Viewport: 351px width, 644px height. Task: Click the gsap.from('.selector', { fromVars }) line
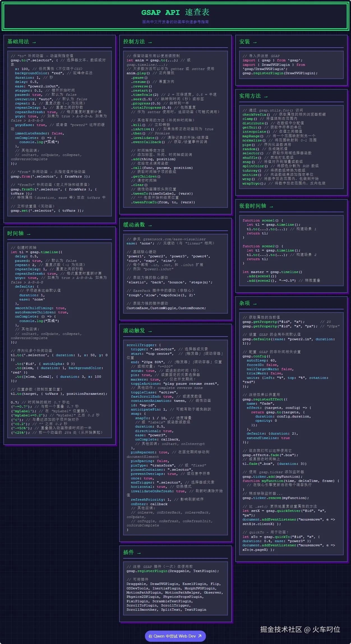[50, 177]
